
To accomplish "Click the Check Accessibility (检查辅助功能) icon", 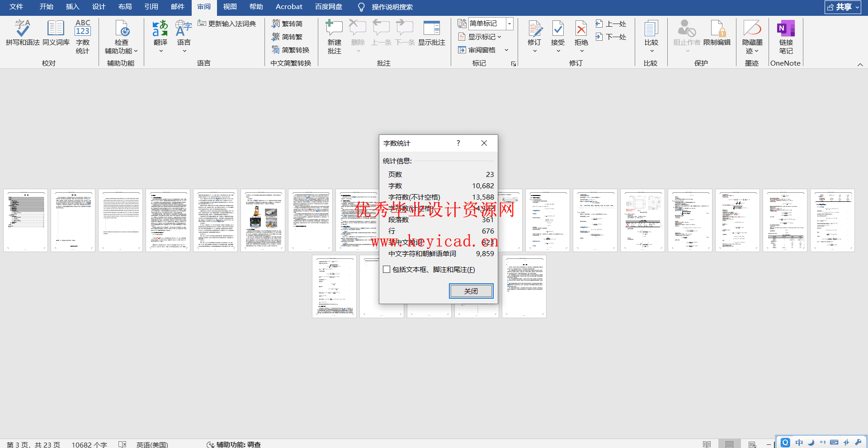I will pos(121,29).
